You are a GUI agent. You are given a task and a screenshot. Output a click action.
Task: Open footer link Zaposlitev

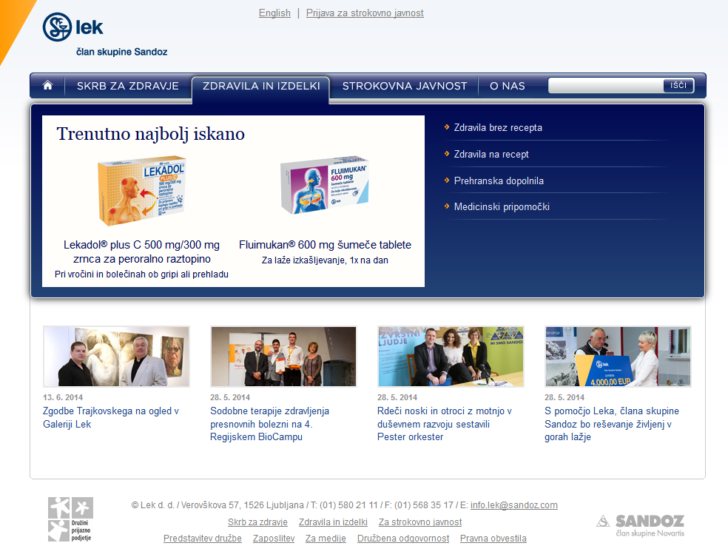pos(274,539)
